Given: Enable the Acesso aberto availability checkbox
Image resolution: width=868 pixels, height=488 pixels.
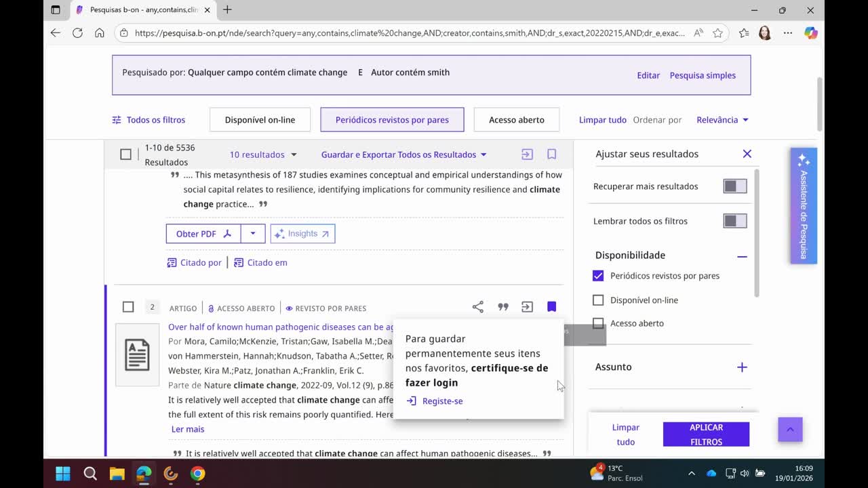Looking at the screenshot, I should [598, 323].
